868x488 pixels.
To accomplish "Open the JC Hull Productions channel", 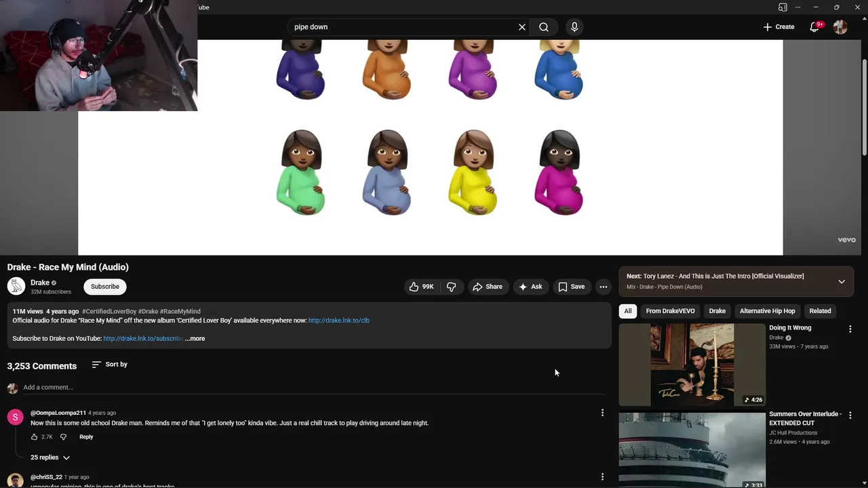I will pyautogui.click(x=793, y=433).
